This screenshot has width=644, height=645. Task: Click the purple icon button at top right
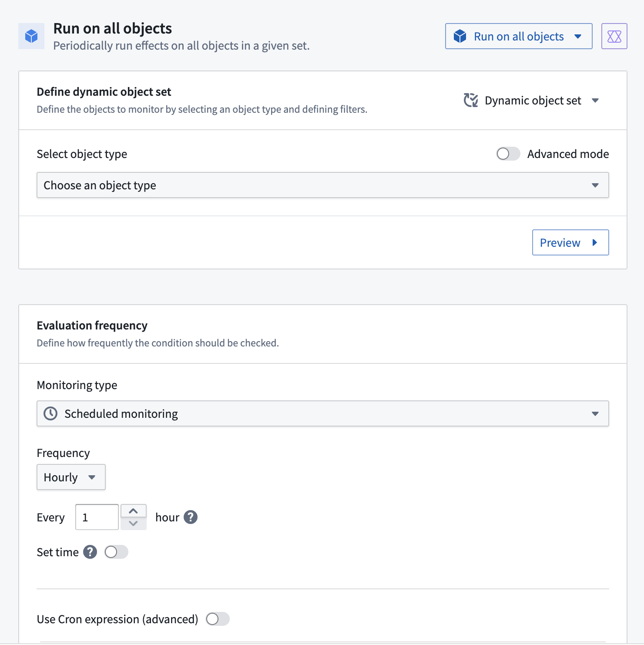[614, 36]
